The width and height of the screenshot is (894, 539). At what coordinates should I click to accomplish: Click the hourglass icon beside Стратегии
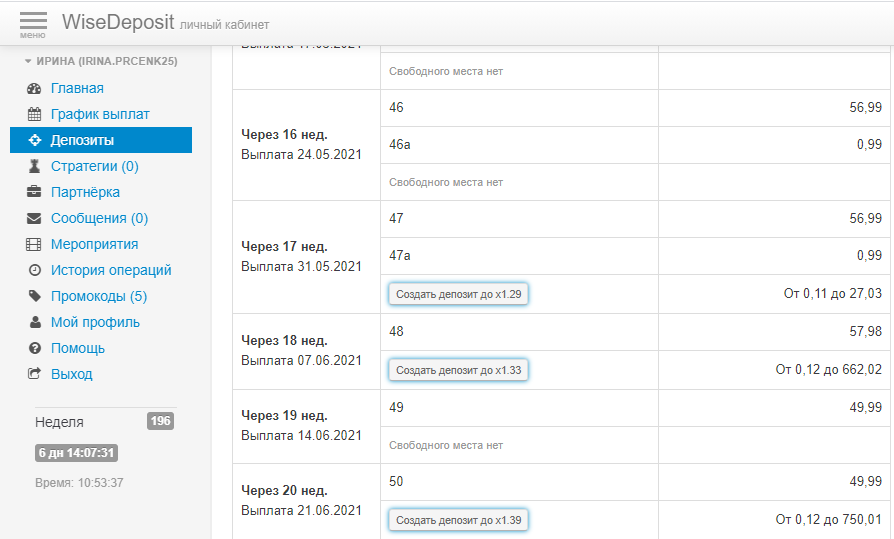(34, 167)
